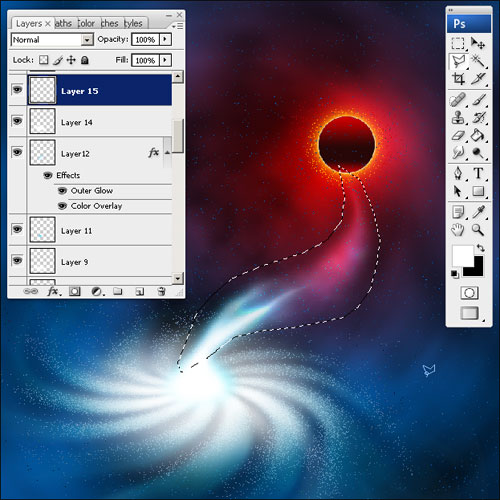
Task: Lock all layer attributes
Action: (85, 60)
